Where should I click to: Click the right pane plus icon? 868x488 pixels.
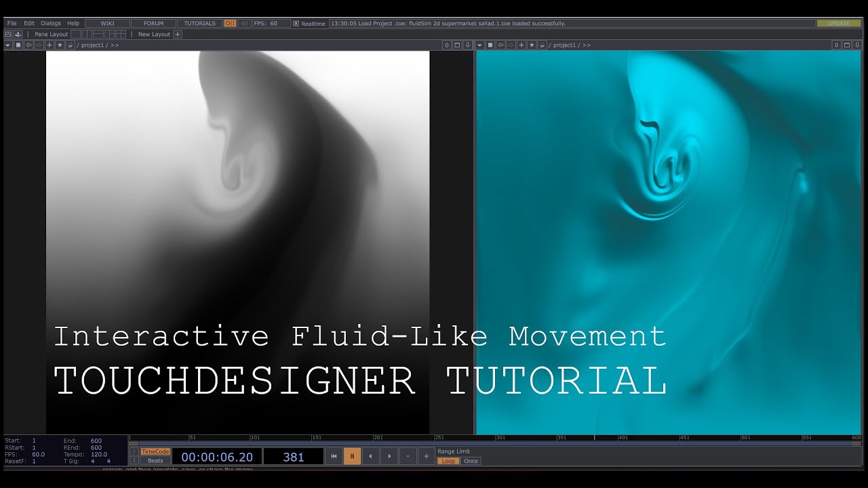click(x=521, y=45)
